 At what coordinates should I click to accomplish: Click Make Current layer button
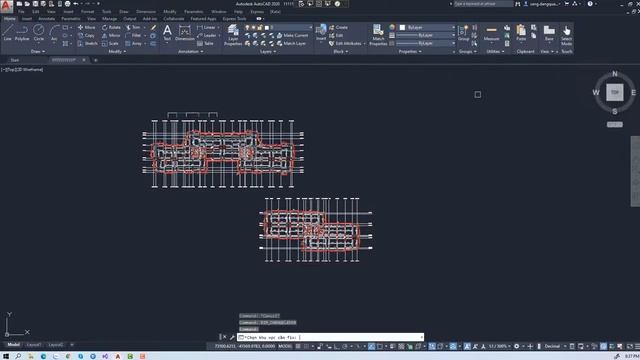[292, 36]
